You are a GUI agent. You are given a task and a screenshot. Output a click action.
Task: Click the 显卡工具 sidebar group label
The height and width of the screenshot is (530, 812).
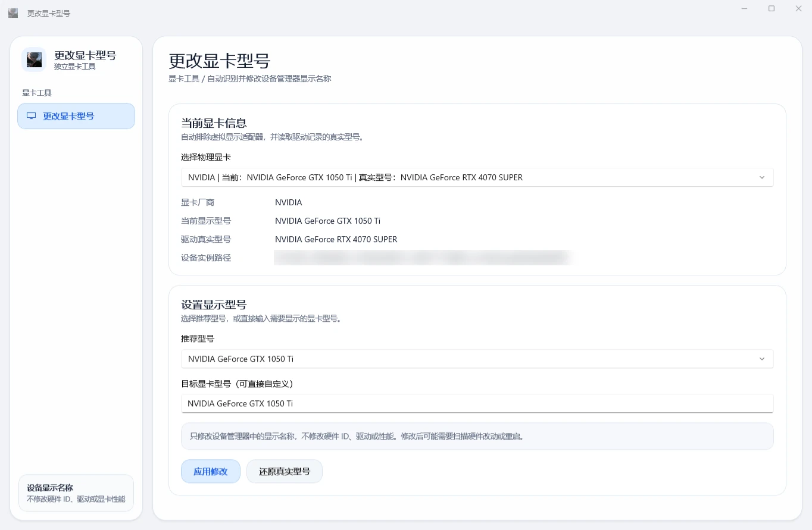(x=37, y=93)
